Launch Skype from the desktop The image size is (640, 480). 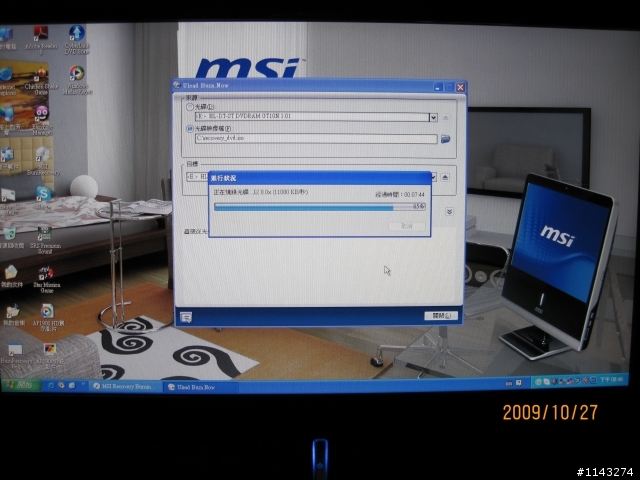click(x=43, y=198)
